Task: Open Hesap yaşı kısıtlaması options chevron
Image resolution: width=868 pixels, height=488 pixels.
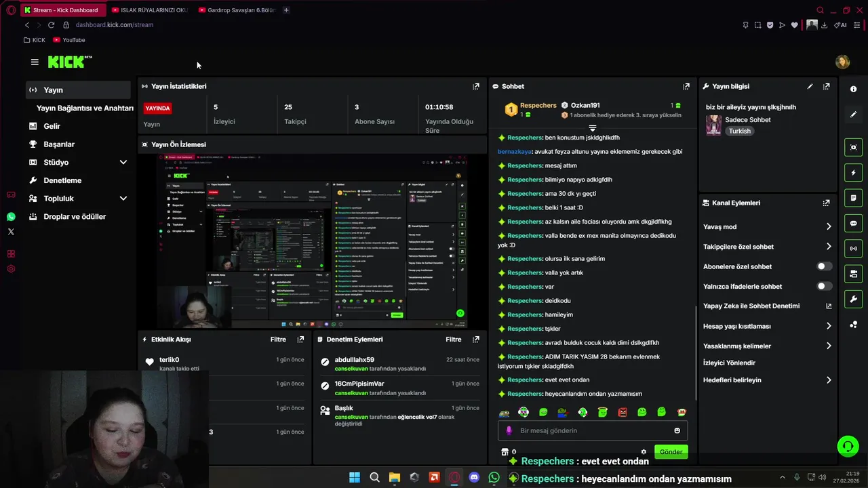Action: (829, 326)
